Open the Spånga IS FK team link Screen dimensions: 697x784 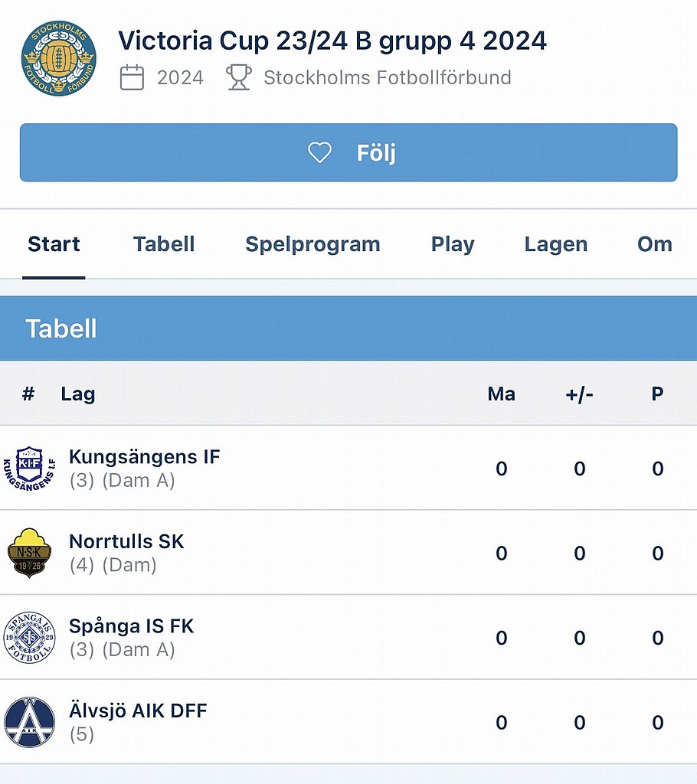coord(131,626)
